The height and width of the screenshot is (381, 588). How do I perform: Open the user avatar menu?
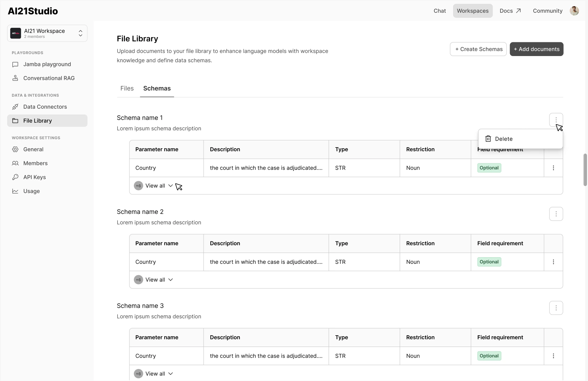(x=575, y=11)
